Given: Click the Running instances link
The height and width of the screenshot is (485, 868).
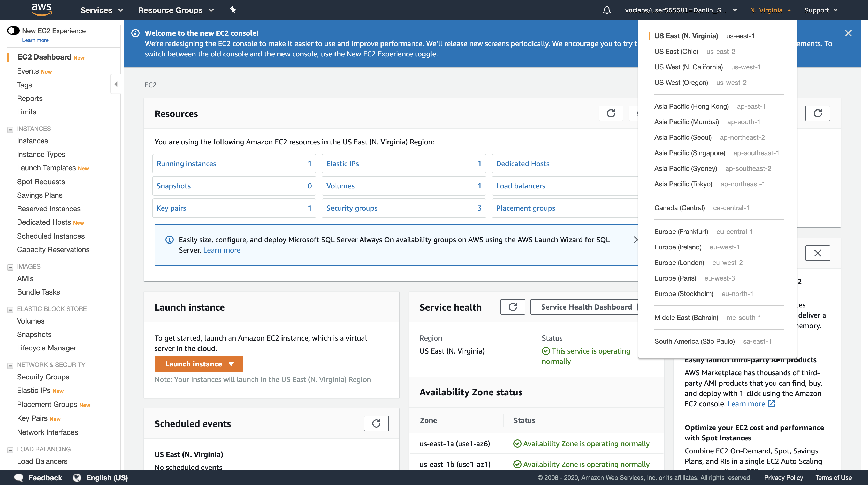Looking at the screenshot, I should [186, 164].
